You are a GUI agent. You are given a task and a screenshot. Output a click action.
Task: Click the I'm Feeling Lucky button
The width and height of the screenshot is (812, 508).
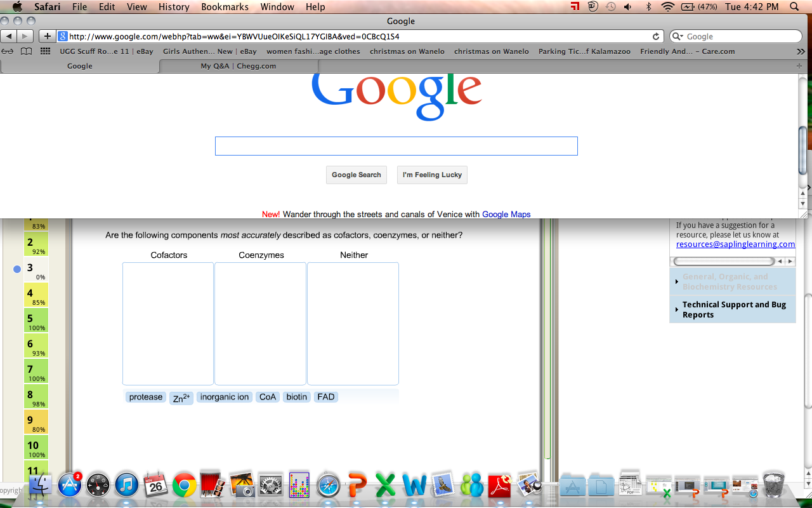point(432,175)
